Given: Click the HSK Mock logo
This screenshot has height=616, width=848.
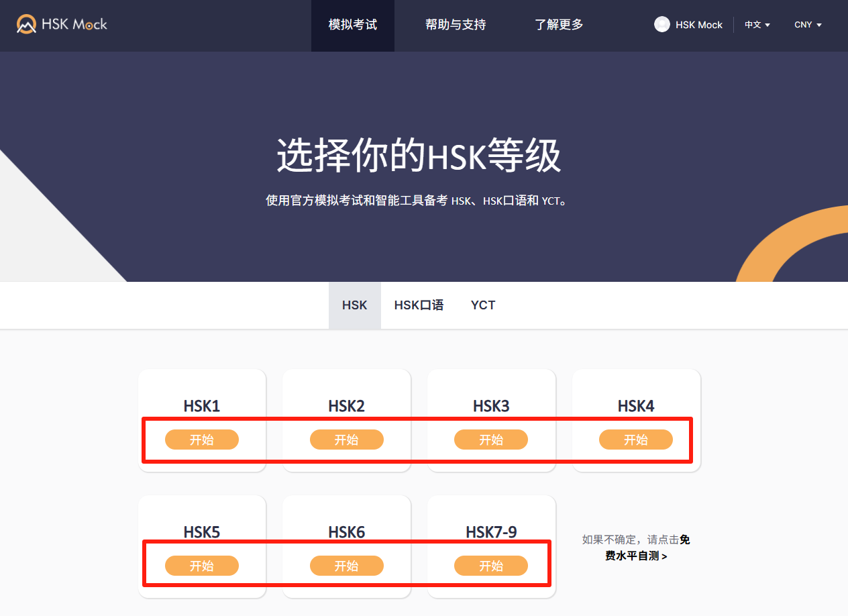Looking at the screenshot, I should [62, 25].
